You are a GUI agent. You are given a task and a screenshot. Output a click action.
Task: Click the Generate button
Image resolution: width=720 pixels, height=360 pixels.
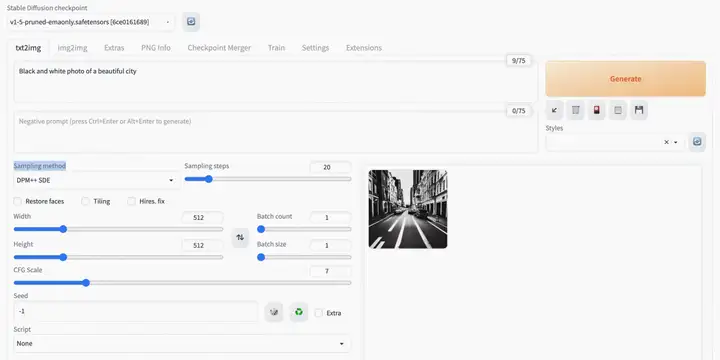click(625, 79)
